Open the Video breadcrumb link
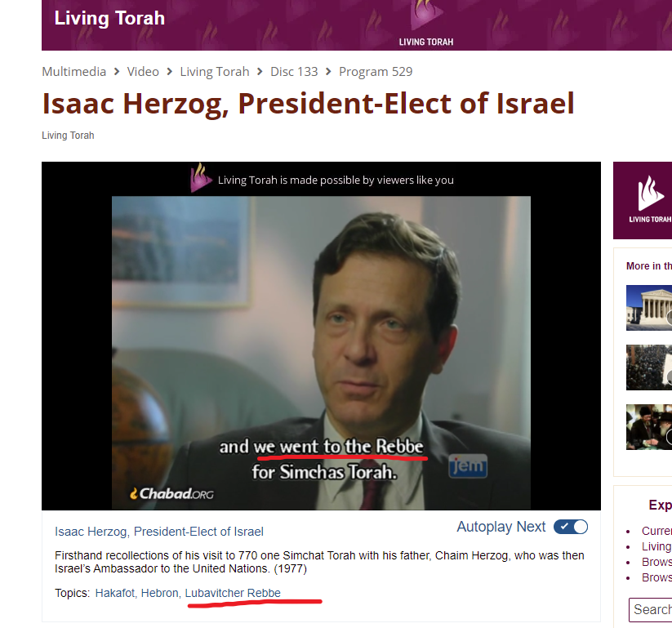 143,72
